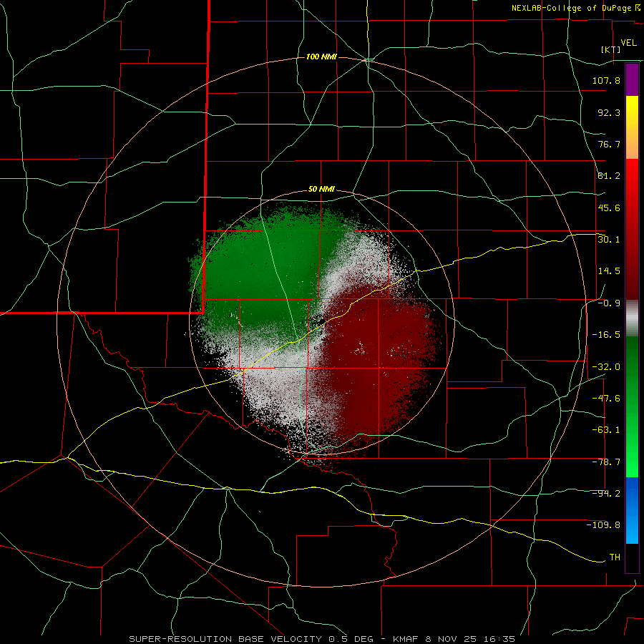Click the 92.3 legend value
The width and height of the screenshot is (644, 644).
(609, 112)
